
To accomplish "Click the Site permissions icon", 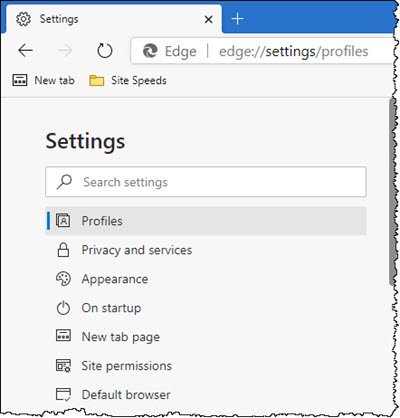I will click(x=63, y=365).
